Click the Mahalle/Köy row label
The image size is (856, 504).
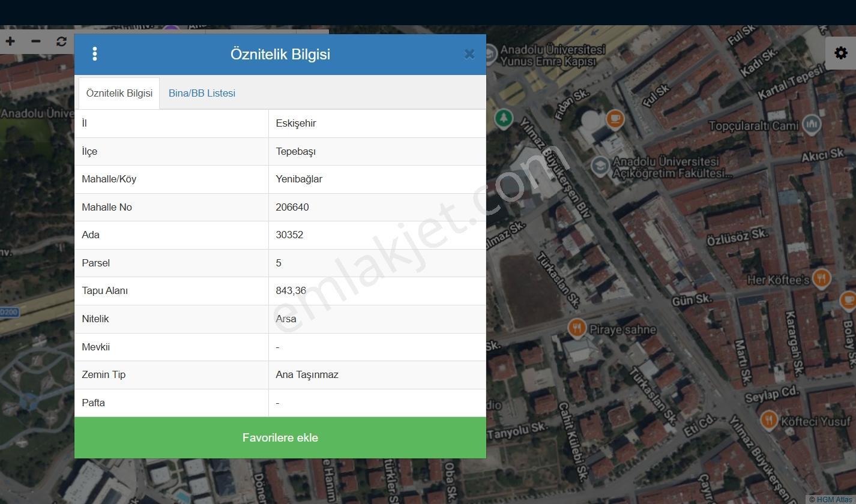pyautogui.click(x=109, y=179)
